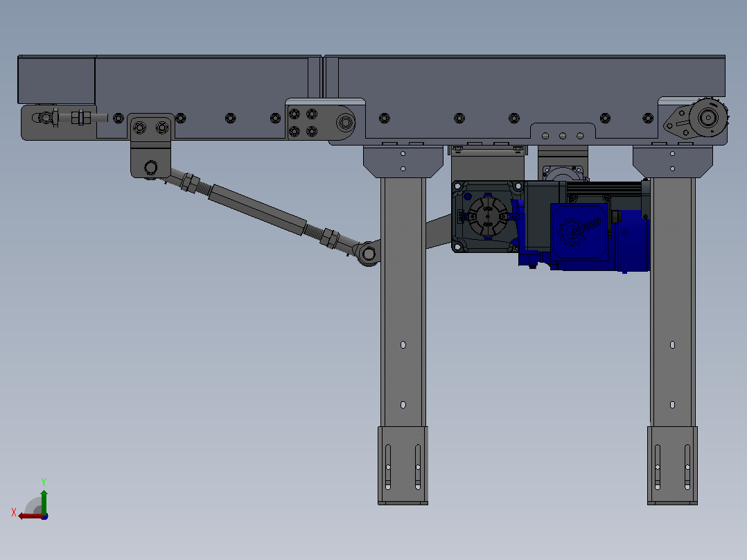The image size is (747, 560).
Task: Select the left conveyor side frame panel
Action: point(202,97)
